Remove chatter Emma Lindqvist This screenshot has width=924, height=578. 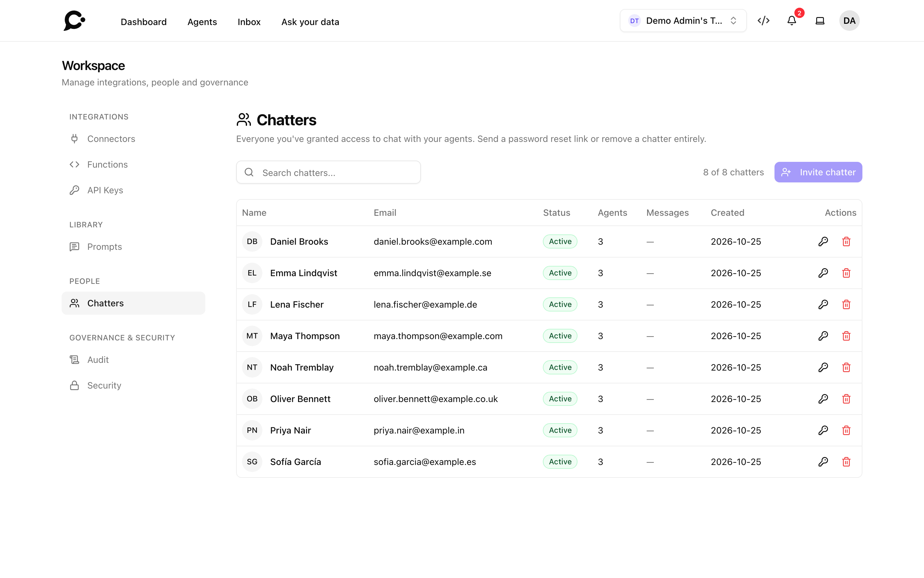[846, 273]
